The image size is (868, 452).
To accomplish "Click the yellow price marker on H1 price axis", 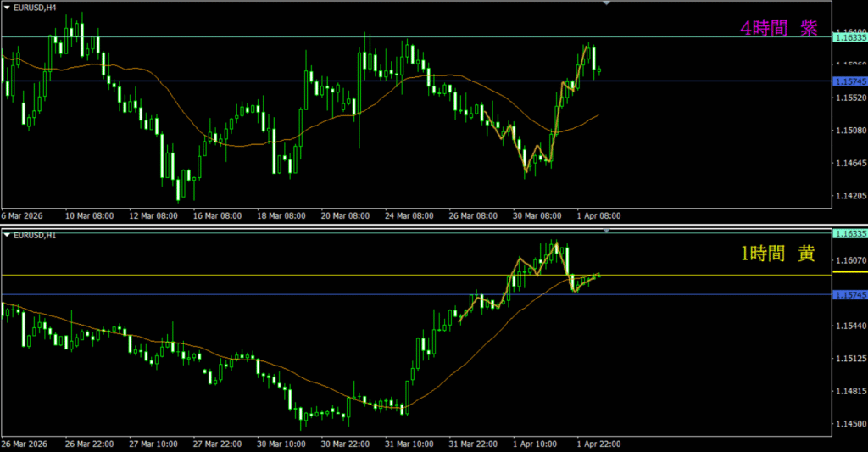I will coord(849,273).
